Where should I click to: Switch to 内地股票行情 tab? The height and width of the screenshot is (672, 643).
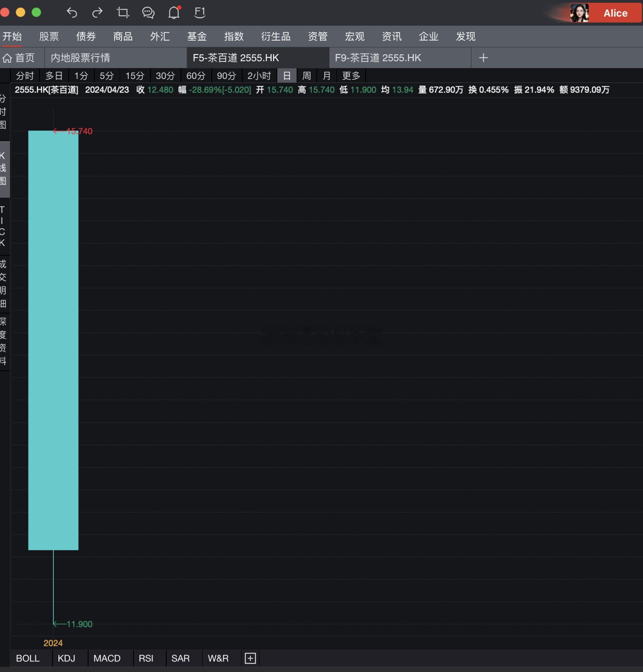[x=116, y=58]
